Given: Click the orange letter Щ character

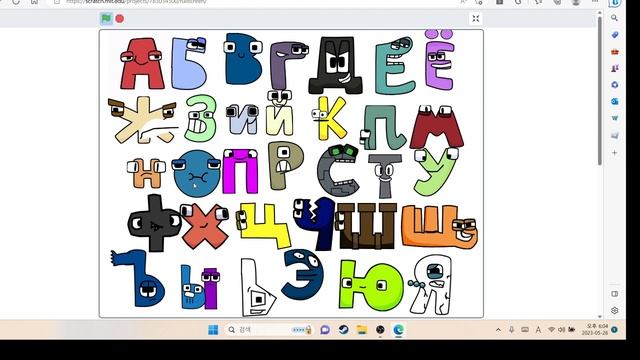Looking at the screenshot, I should pyautogui.click(x=439, y=226).
